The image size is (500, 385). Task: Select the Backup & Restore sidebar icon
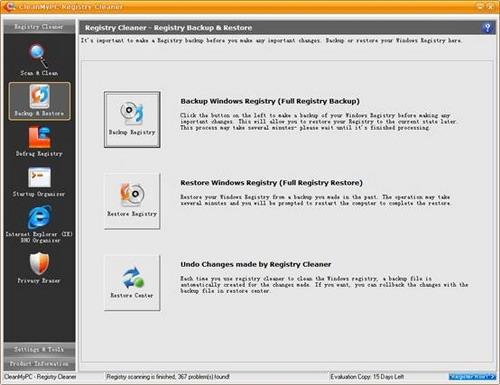coord(40,101)
